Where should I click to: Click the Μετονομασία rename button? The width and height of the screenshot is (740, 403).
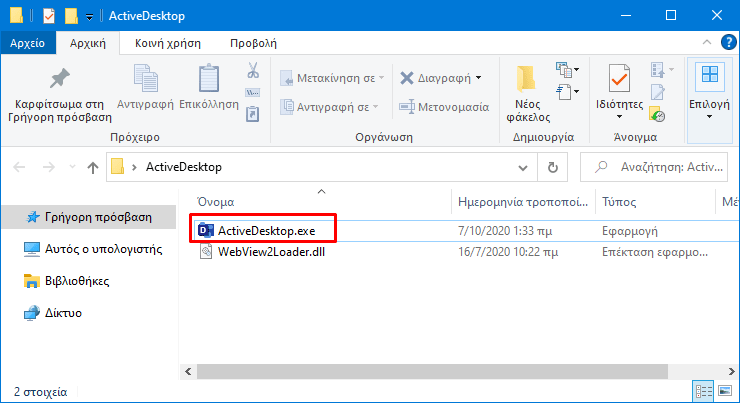pos(444,107)
